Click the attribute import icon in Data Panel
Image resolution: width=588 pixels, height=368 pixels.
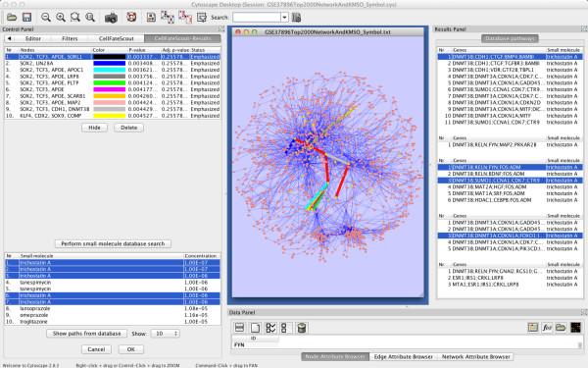[533, 328]
